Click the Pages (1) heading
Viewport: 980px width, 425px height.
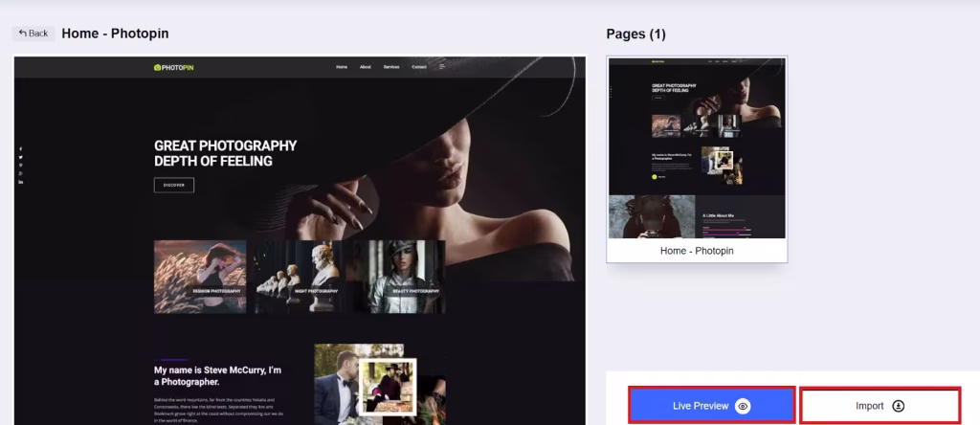[x=635, y=34]
